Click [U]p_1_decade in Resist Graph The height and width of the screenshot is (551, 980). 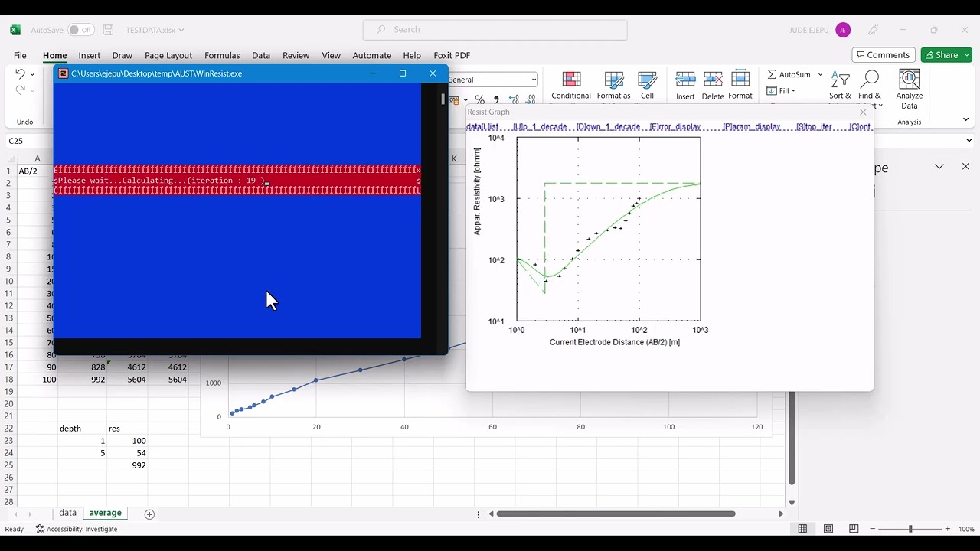(541, 126)
